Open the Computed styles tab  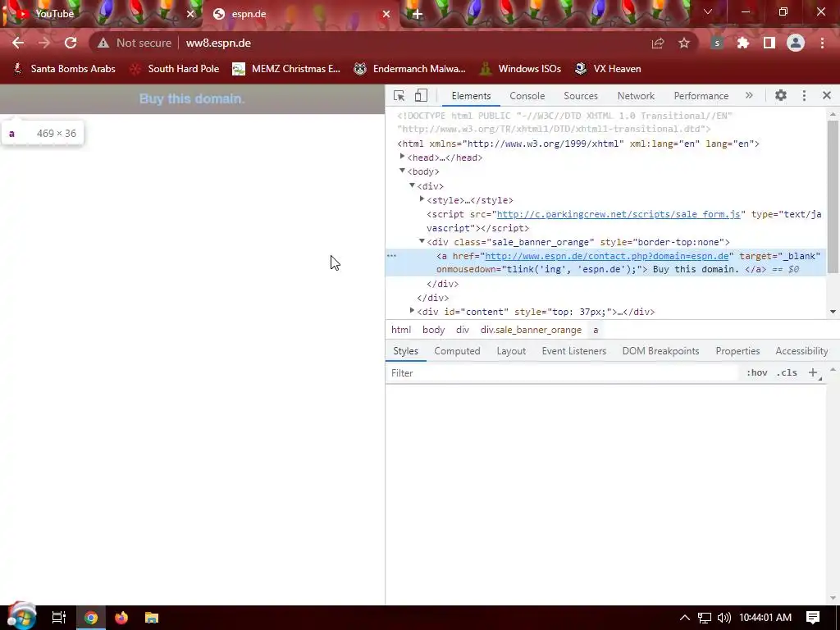pyautogui.click(x=457, y=351)
